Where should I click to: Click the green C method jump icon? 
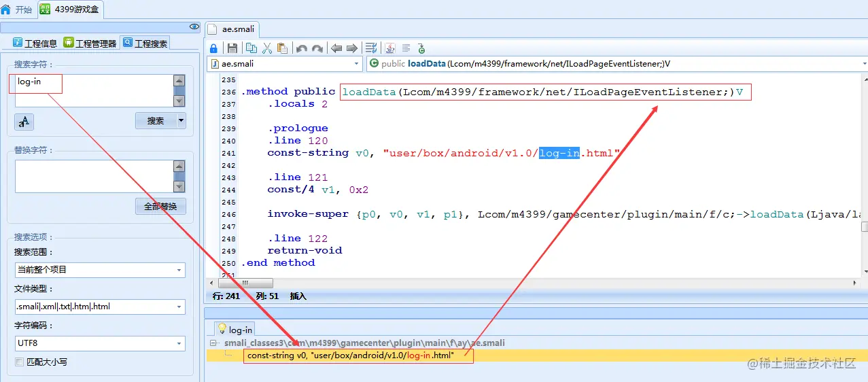[x=421, y=48]
